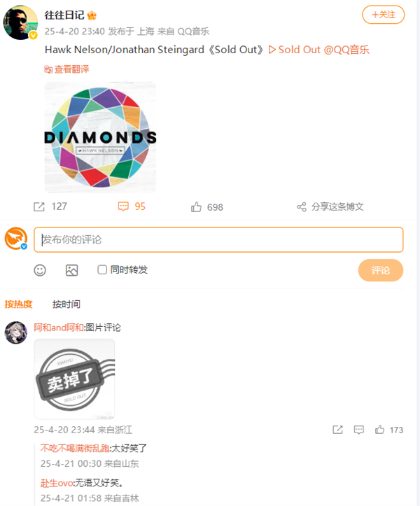Focus the 发布你的评论 input field

(218, 240)
